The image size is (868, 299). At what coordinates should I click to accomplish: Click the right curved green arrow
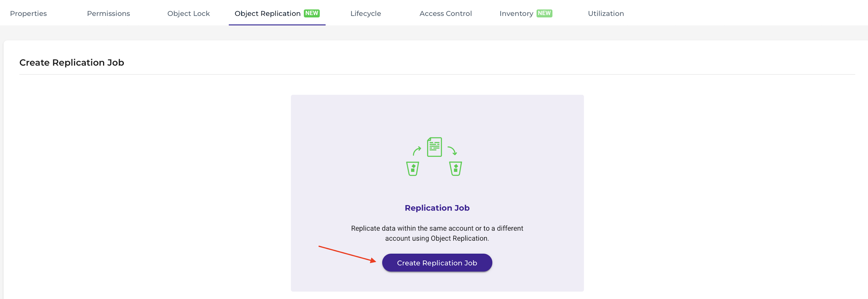(x=452, y=151)
